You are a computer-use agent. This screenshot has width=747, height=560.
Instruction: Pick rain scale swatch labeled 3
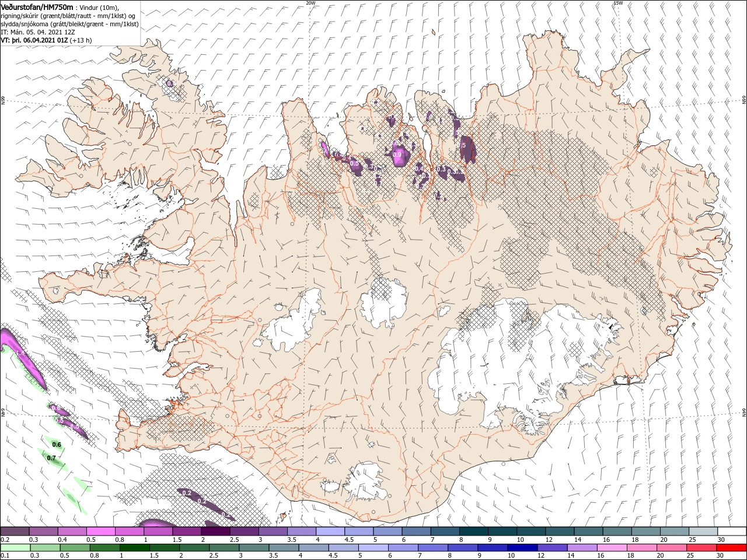[254, 548]
